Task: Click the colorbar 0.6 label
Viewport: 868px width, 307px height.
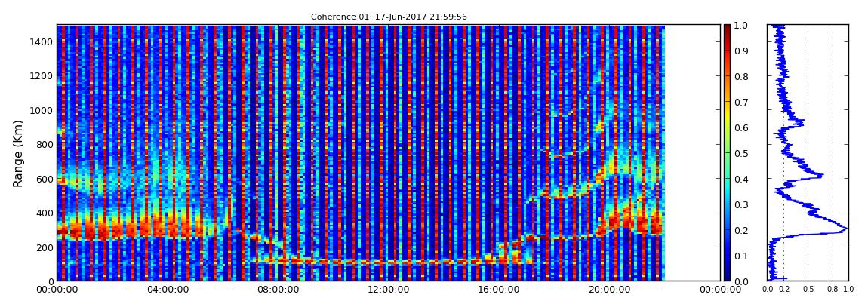Action: [740, 127]
